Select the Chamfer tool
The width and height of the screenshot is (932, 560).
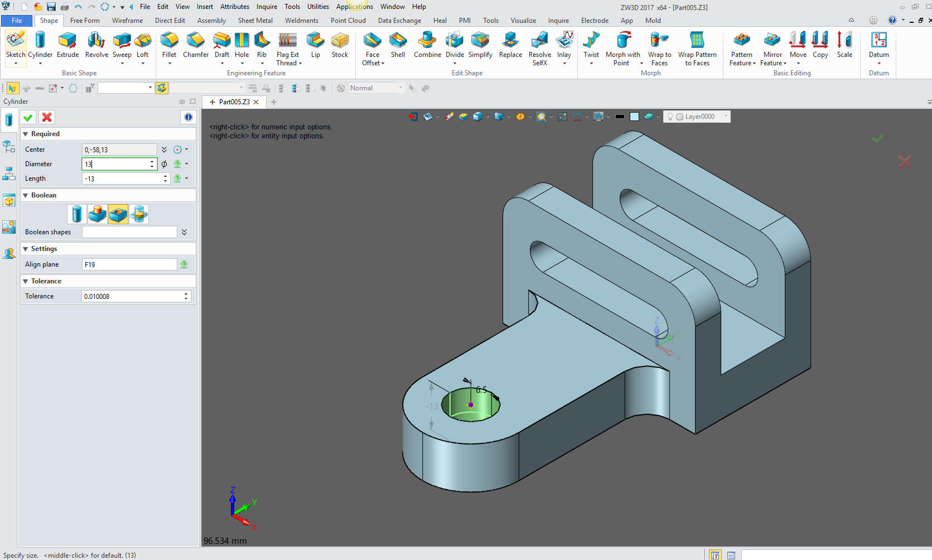click(195, 45)
